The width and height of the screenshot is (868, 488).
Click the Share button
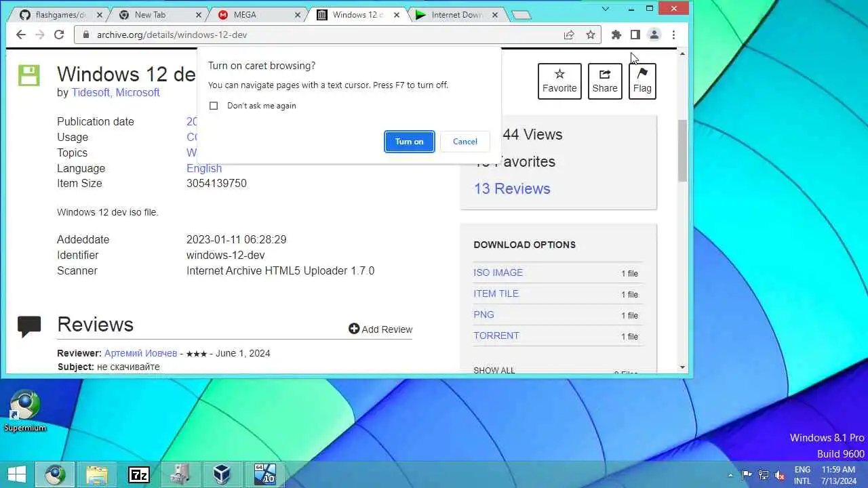605,81
